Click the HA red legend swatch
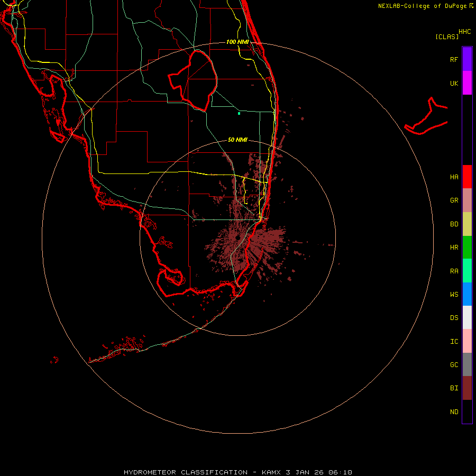This screenshot has height=476, width=476. [x=467, y=177]
